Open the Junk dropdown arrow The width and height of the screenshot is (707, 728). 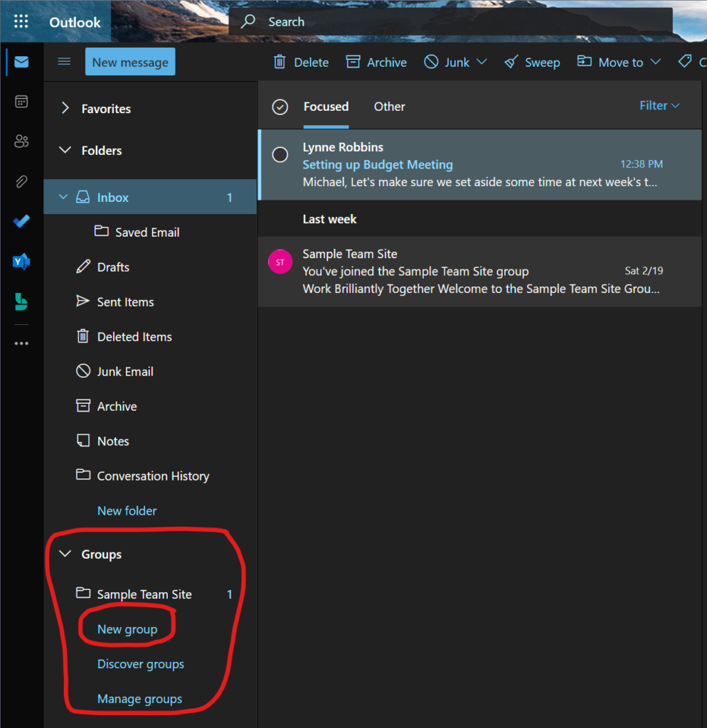tap(482, 62)
